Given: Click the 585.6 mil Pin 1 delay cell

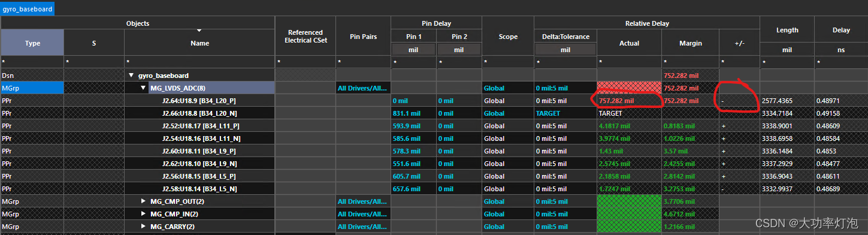Looking at the screenshot, I should point(413,138).
